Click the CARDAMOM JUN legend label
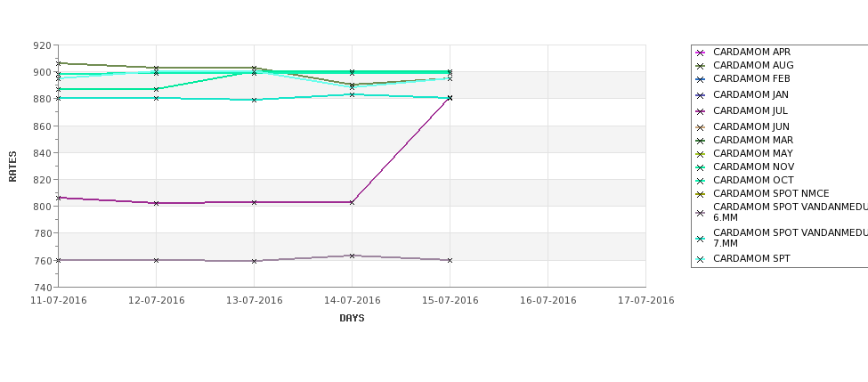 [x=751, y=126]
